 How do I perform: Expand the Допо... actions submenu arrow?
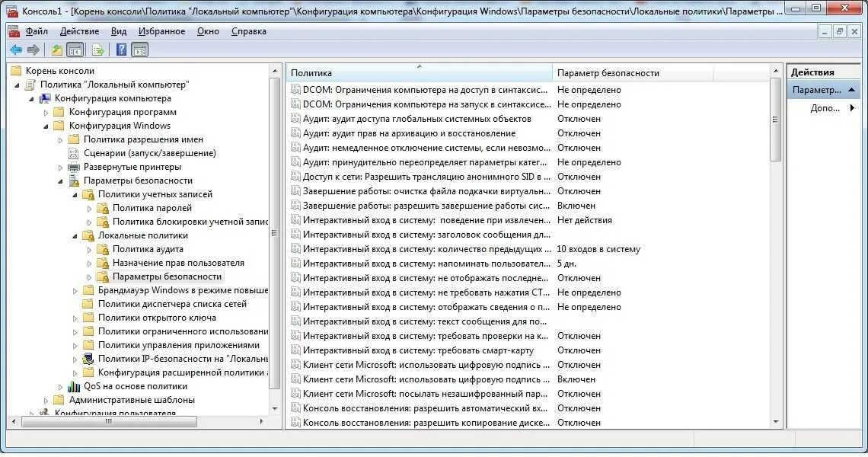pyautogui.click(x=853, y=108)
